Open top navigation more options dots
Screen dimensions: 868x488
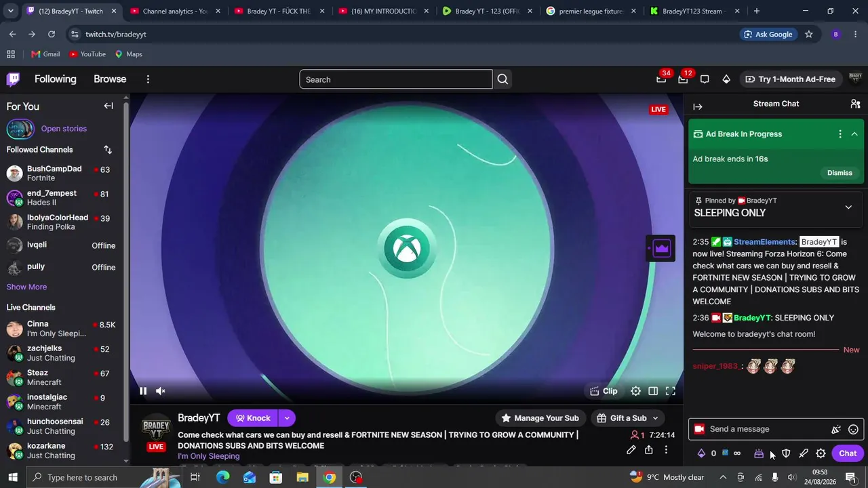[x=148, y=79]
